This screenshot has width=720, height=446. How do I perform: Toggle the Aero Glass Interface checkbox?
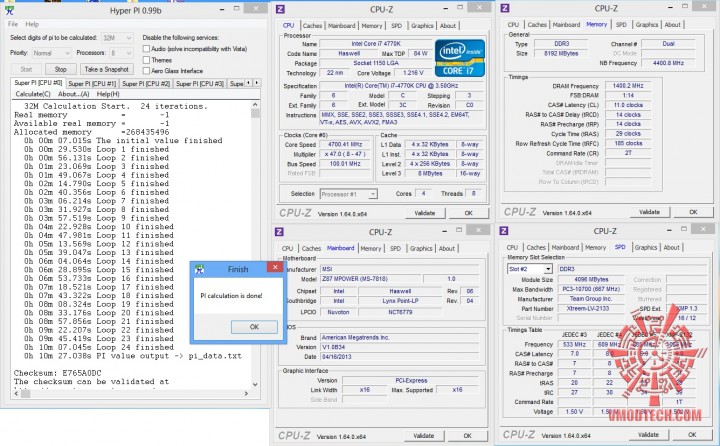(146, 71)
